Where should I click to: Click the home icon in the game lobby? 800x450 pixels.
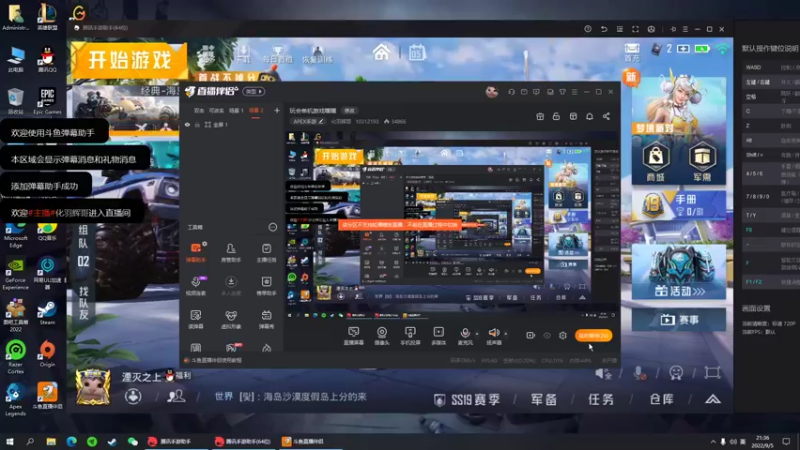pyautogui.click(x=381, y=52)
